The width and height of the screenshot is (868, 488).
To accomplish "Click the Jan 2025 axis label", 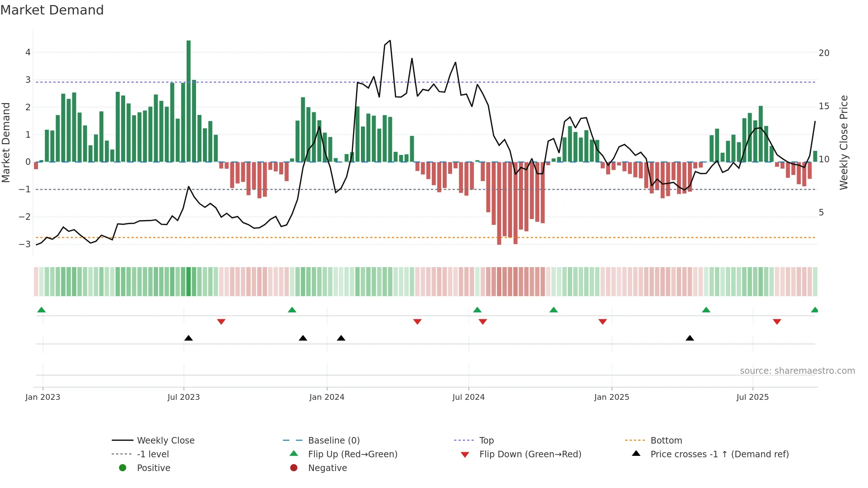I will click(x=612, y=397).
